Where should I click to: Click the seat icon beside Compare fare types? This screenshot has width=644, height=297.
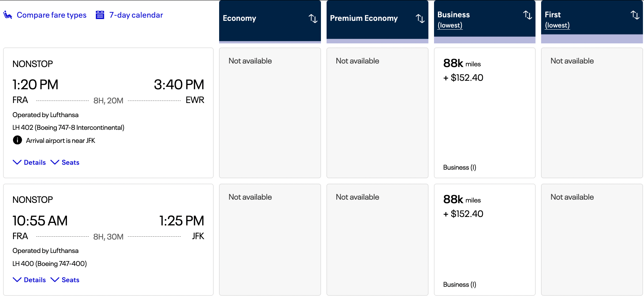coord(8,15)
